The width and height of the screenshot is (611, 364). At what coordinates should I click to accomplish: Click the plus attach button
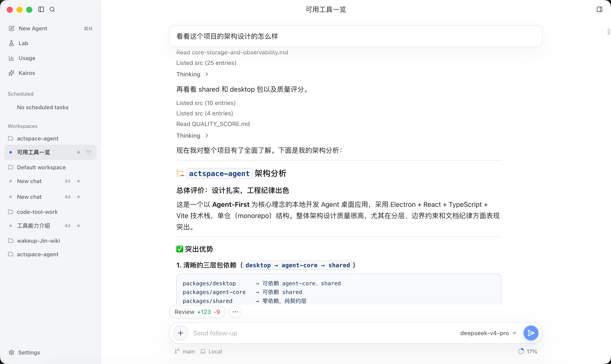(181, 333)
